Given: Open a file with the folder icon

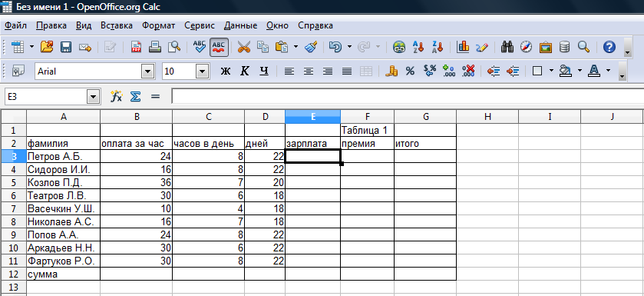Looking at the screenshot, I should [x=48, y=47].
